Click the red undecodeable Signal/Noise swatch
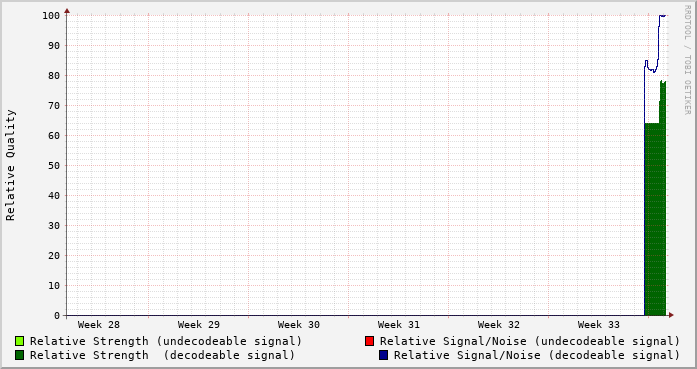Viewport: 697px width, 369px height. coord(369,341)
